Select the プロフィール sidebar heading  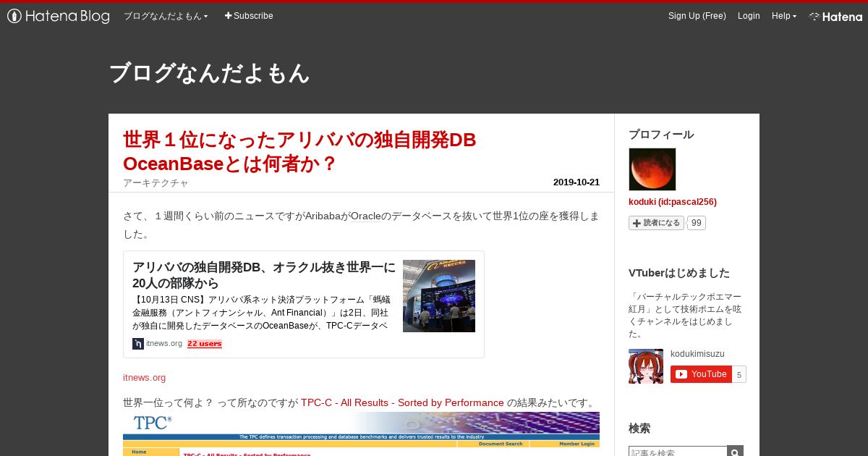pyautogui.click(x=661, y=134)
